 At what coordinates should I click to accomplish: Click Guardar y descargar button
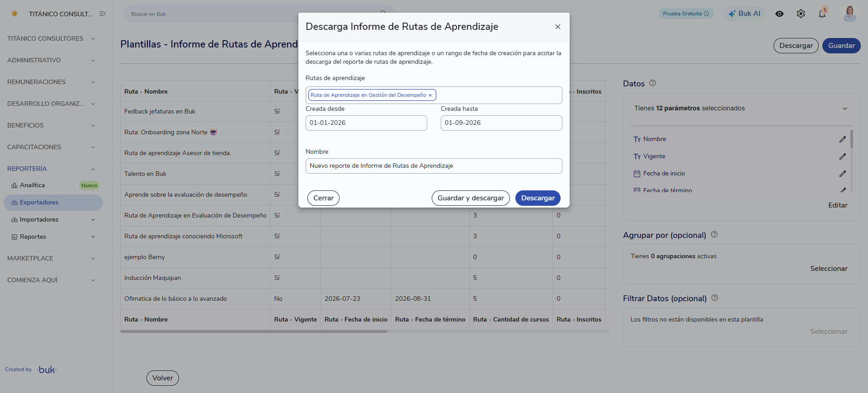[x=471, y=198]
